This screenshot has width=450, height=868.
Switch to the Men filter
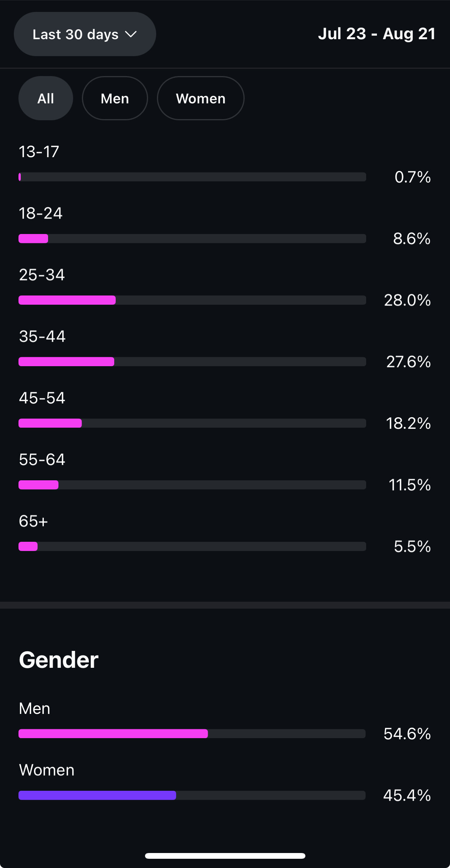coord(115,98)
